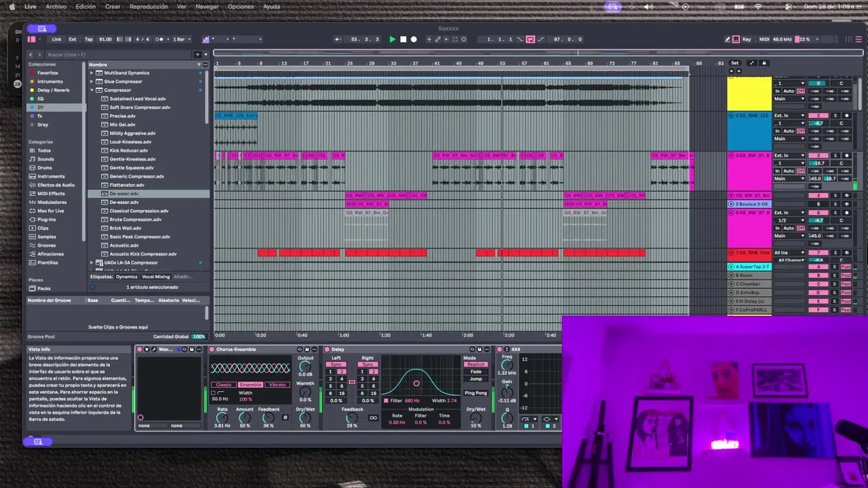
Task: Select Classic mode in Chorus-Ensemble
Action: 224,384
